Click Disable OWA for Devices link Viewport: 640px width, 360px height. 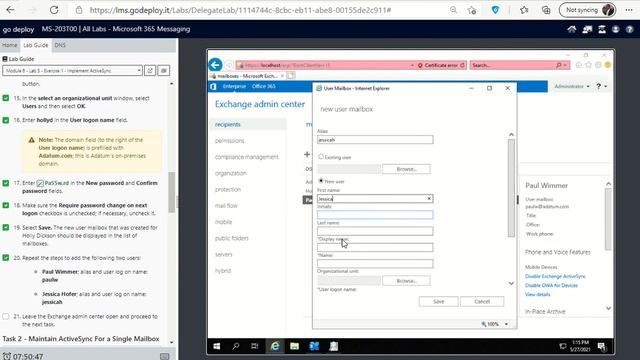[551, 285]
